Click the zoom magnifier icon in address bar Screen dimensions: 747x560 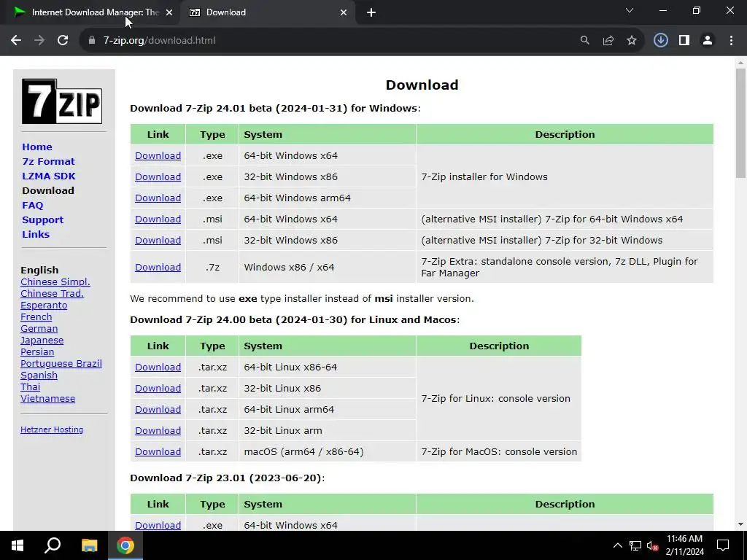(x=584, y=41)
